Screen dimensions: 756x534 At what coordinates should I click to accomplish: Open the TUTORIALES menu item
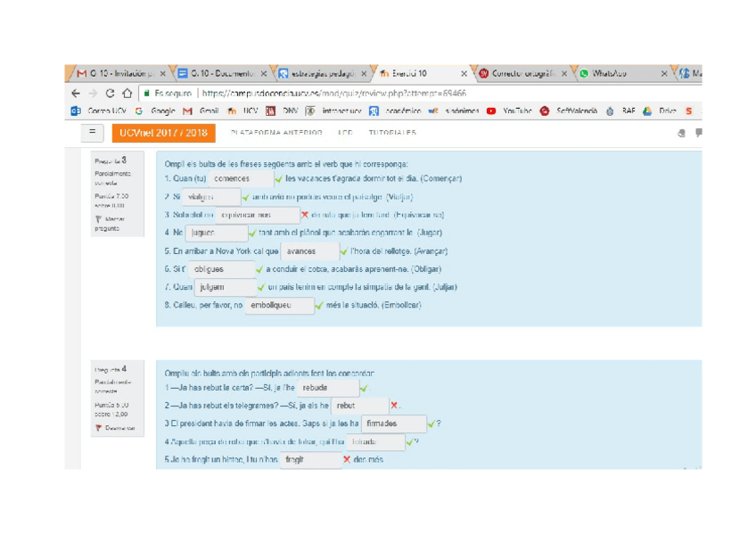392,133
